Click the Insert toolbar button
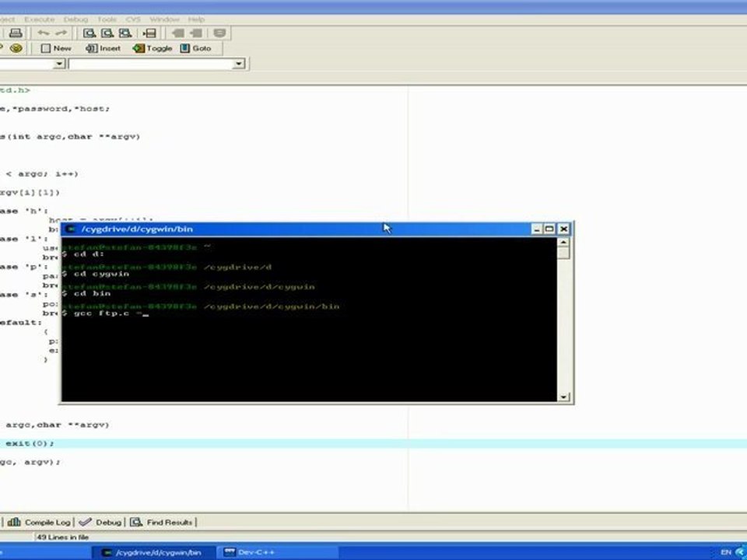The image size is (747, 560). (x=103, y=48)
